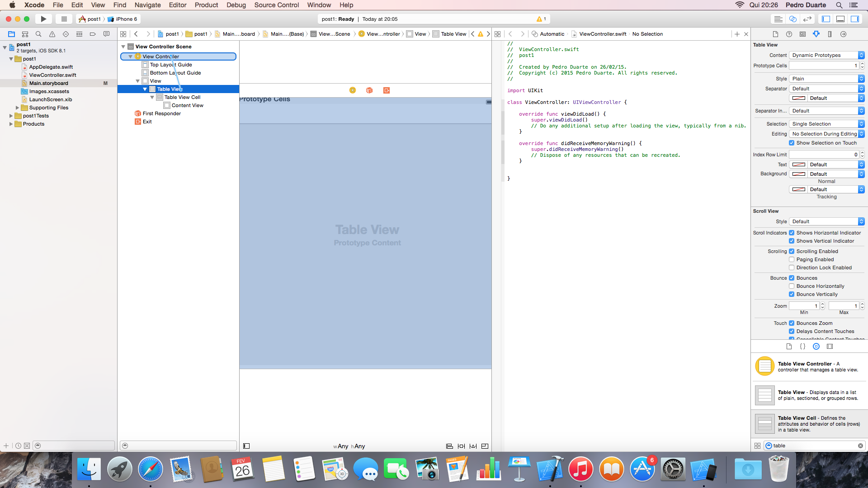Open the Debug menu

(236, 5)
